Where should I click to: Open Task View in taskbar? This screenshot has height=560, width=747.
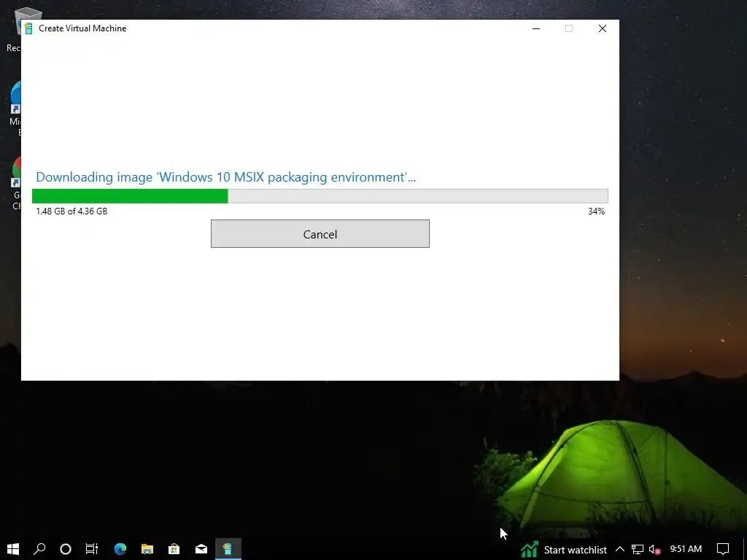point(91,549)
